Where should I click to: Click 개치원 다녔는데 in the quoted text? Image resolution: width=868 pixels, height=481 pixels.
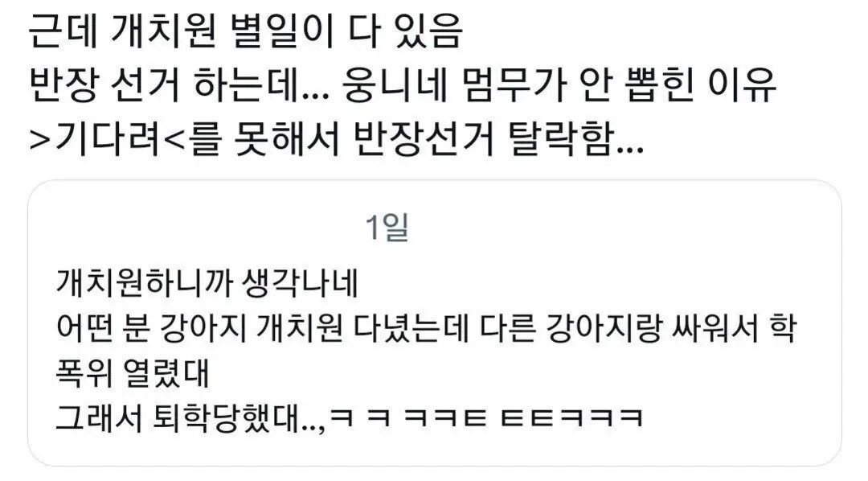click(x=362, y=327)
